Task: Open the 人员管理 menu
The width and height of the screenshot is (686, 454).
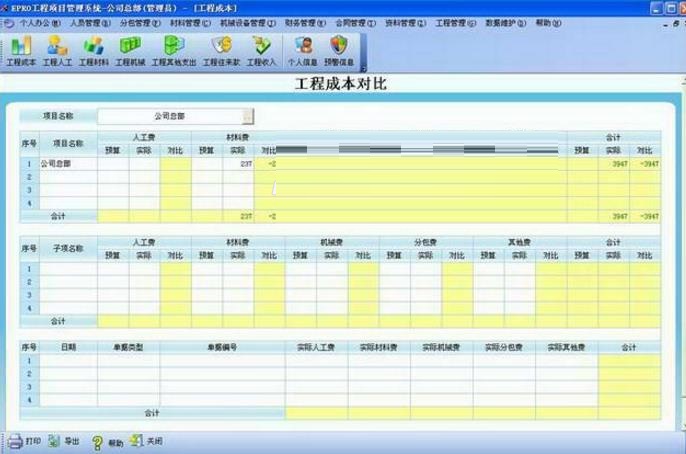Action: tap(91, 23)
